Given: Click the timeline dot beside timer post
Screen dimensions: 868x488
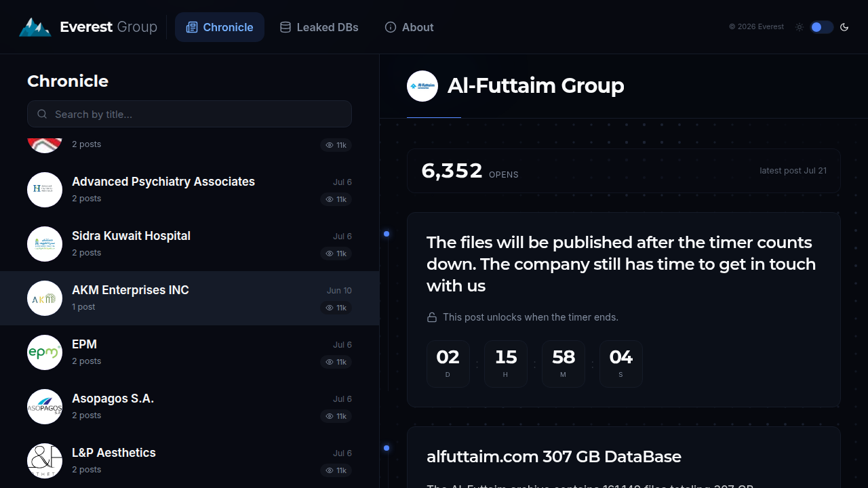Looking at the screenshot, I should pos(387,234).
